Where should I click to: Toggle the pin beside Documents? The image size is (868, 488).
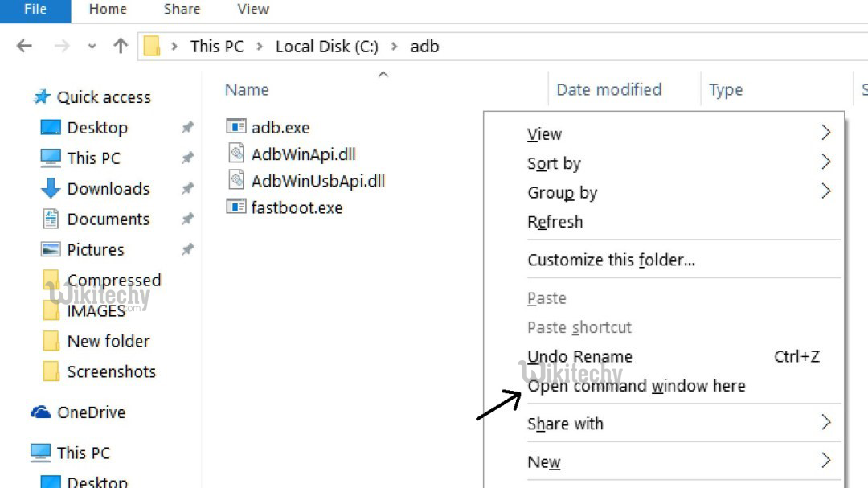point(187,219)
